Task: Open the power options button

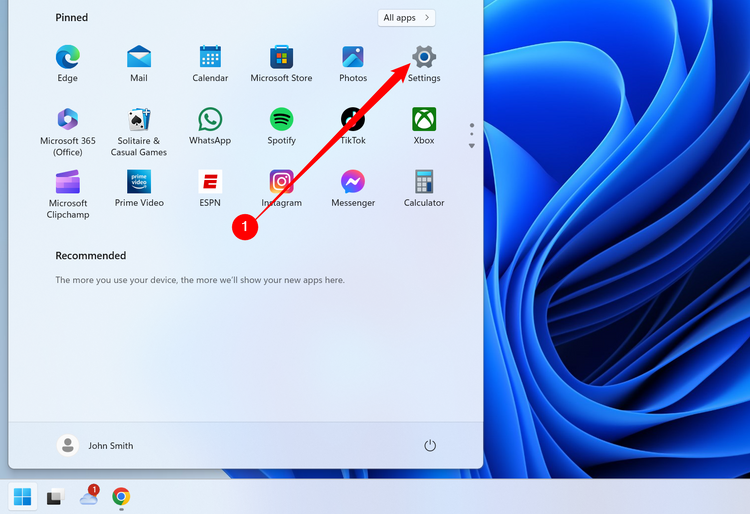Action: point(430,445)
